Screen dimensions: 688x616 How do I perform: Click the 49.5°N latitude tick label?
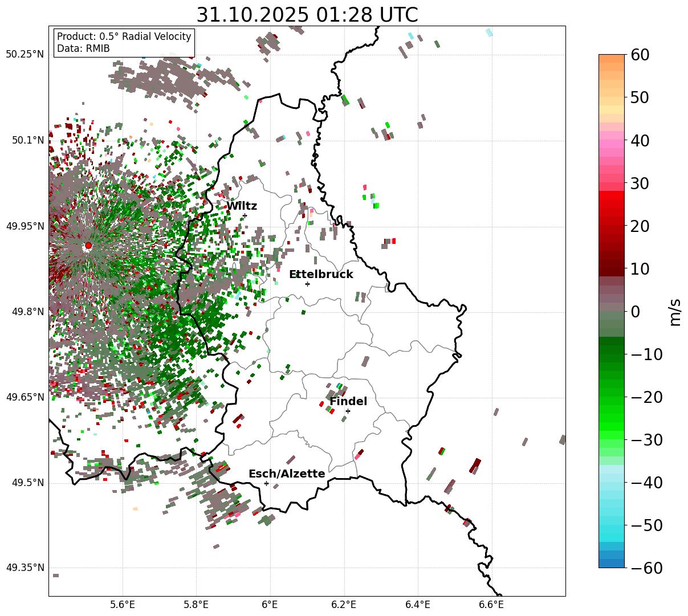coord(27,483)
